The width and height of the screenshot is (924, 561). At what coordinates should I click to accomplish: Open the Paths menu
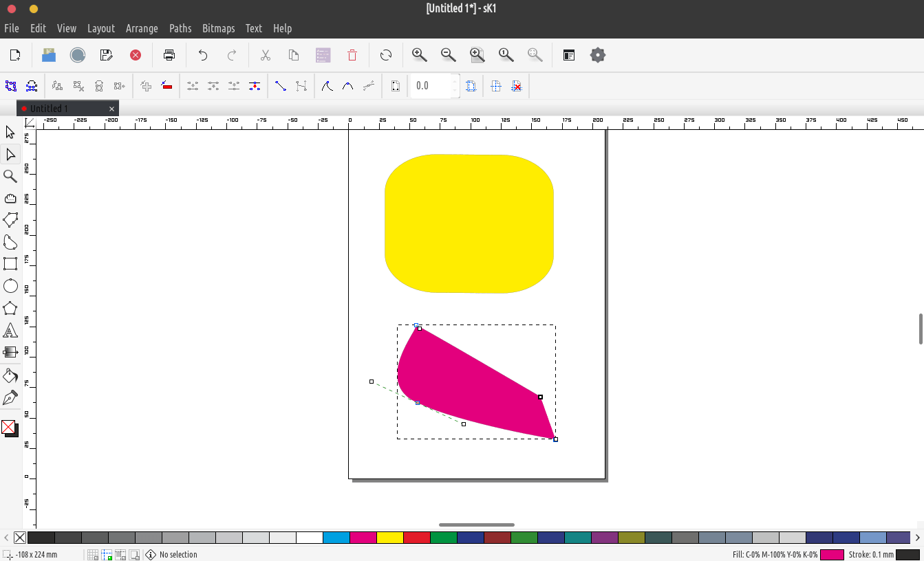(x=180, y=28)
